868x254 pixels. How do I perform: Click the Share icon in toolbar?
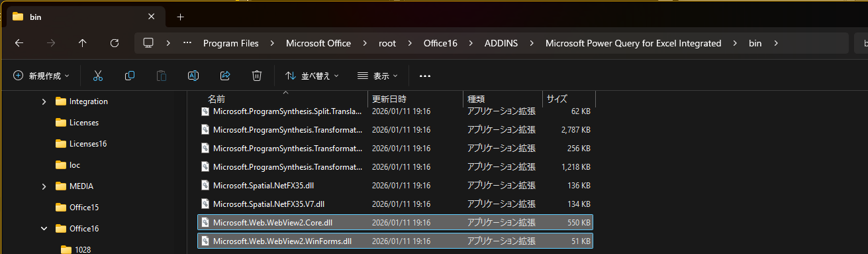(225, 76)
